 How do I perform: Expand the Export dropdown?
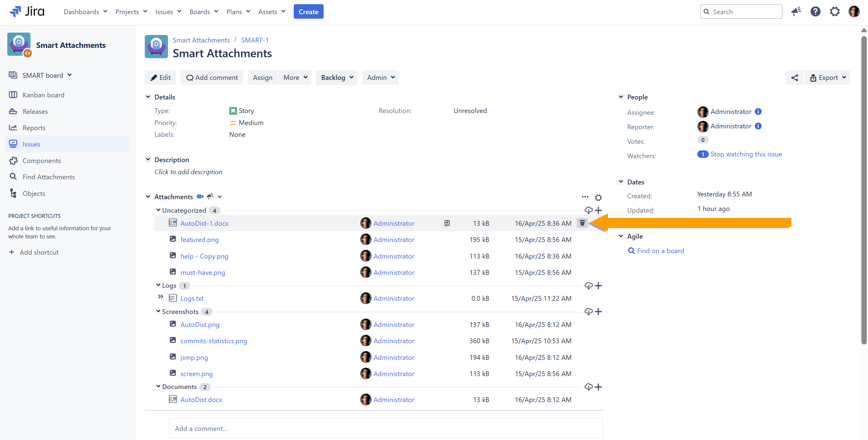[x=828, y=78]
